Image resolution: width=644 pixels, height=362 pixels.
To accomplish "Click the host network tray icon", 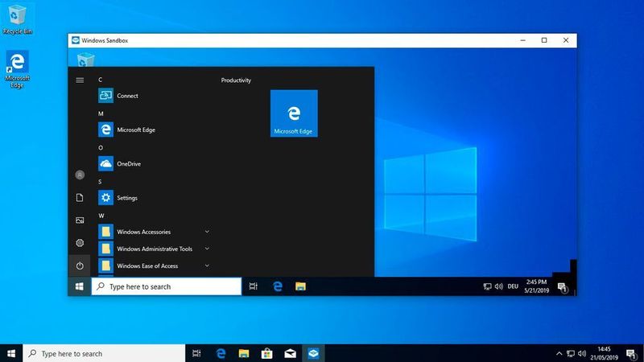I will pos(571,353).
